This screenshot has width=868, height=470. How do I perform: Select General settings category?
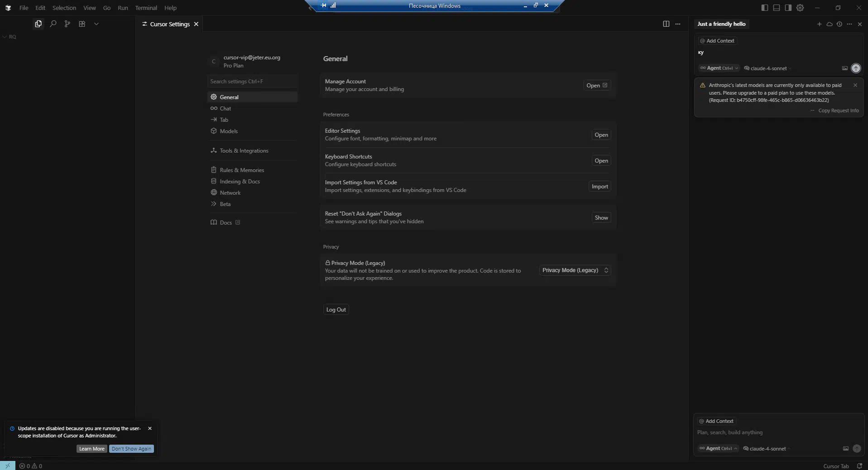(x=252, y=97)
